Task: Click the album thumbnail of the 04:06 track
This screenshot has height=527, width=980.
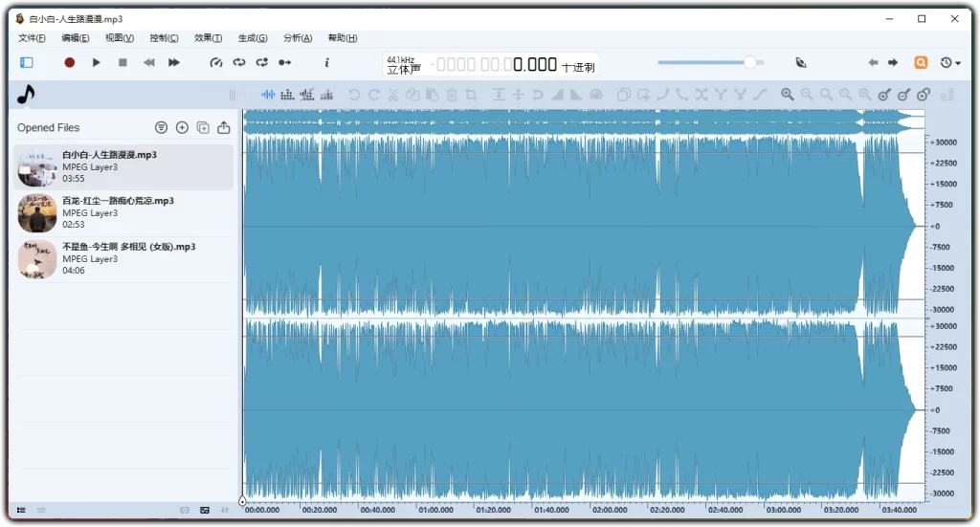Action: tap(37, 259)
